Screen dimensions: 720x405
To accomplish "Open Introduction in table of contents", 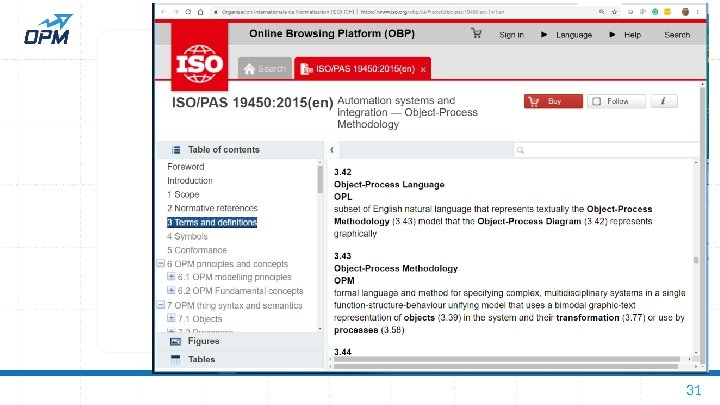I will 190,180.
